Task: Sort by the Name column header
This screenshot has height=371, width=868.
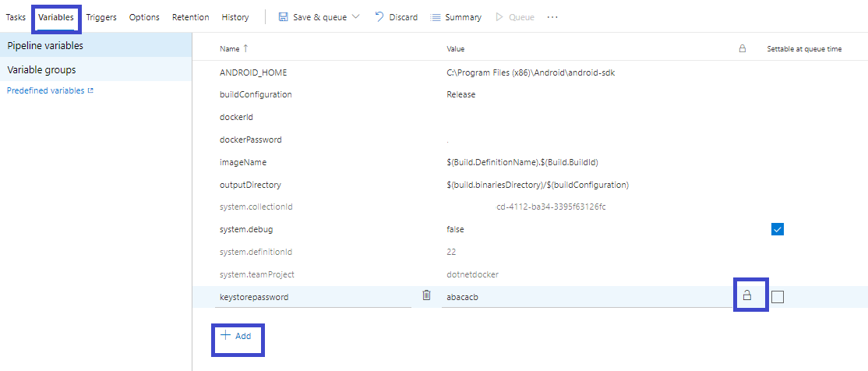Action: coord(235,49)
